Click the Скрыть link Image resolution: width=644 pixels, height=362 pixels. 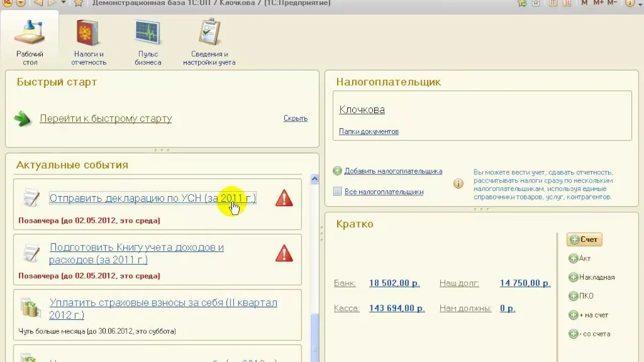pyautogui.click(x=295, y=119)
